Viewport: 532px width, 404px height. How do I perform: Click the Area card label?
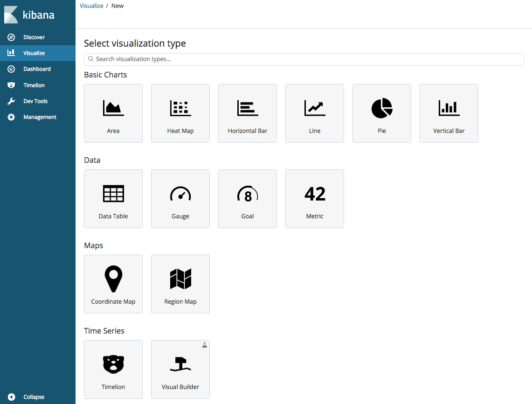[x=113, y=131]
